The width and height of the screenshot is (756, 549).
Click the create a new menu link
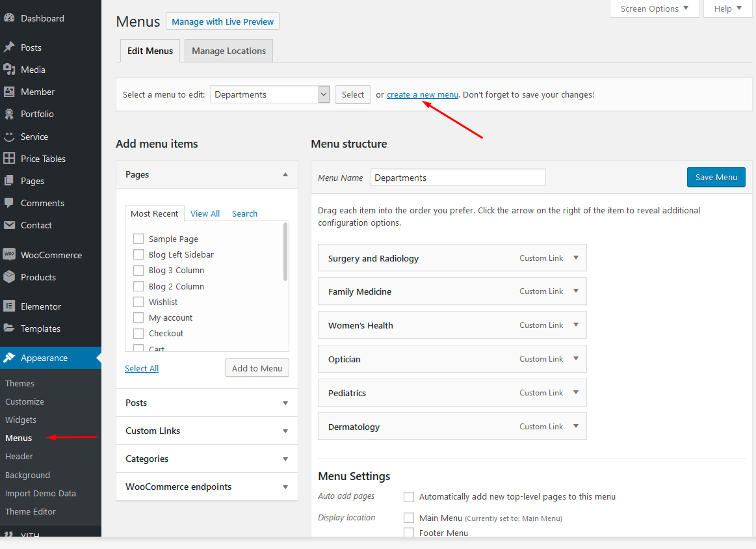(x=423, y=94)
